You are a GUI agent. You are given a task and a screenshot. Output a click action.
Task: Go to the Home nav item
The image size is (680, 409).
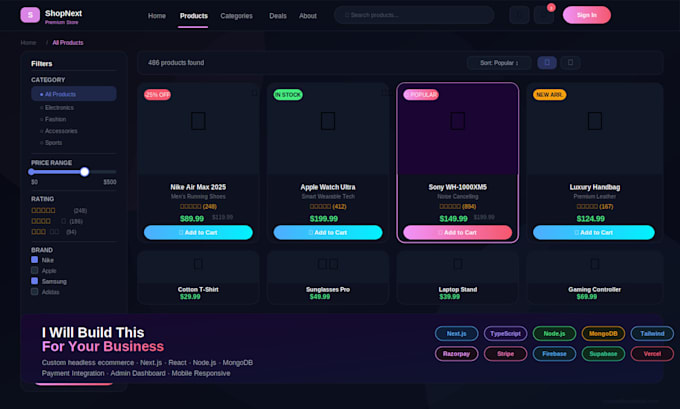click(x=157, y=16)
